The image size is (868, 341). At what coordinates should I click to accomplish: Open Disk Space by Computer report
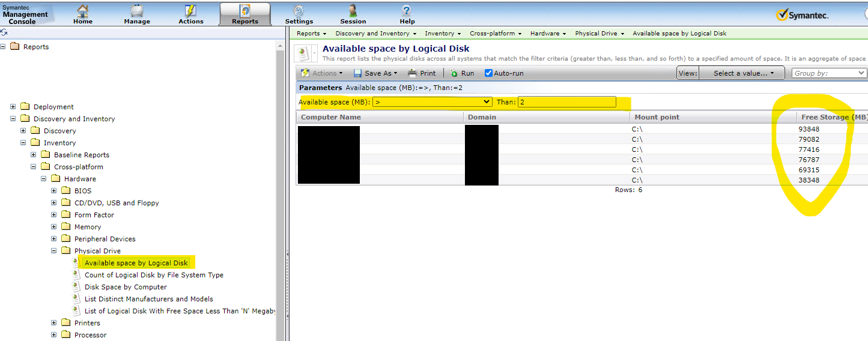pyautogui.click(x=126, y=287)
